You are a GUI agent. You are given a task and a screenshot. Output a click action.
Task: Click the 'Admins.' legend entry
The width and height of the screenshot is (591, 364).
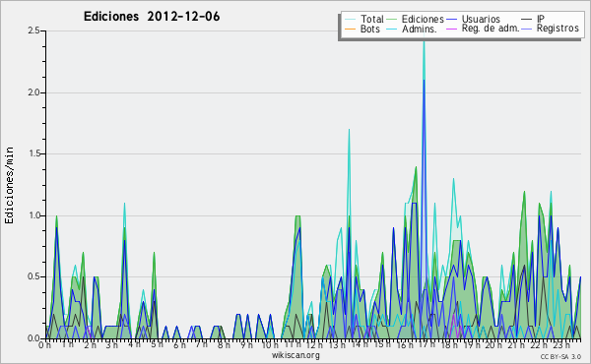tap(420, 29)
